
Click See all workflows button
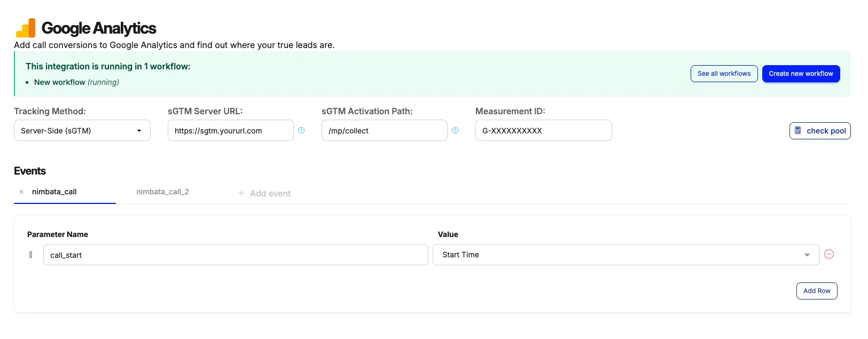[724, 74]
